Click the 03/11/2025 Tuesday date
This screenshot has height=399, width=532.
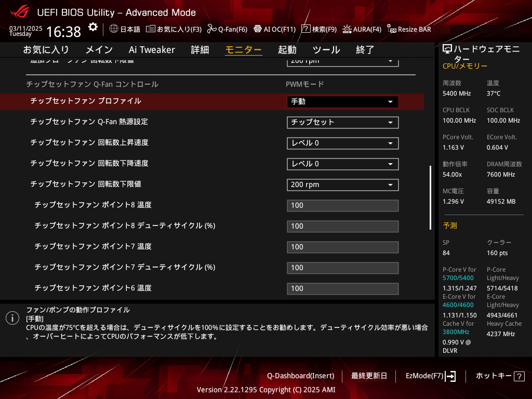(x=25, y=31)
